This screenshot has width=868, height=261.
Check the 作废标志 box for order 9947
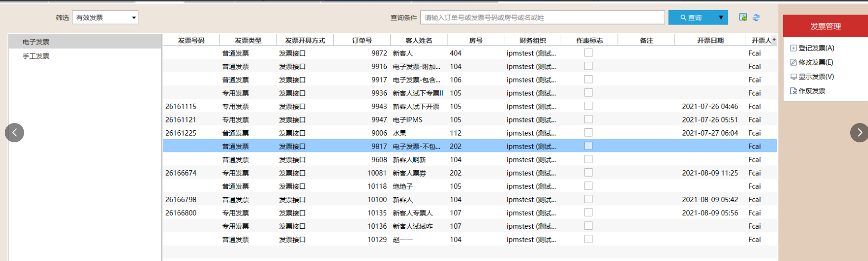[x=588, y=120]
